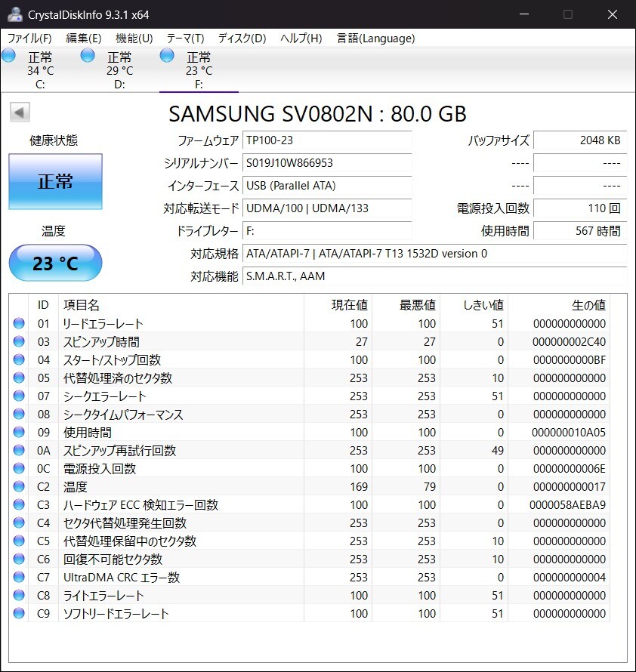Click current value 169 in 温度 row
Viewport: 636px width, 672px height.
pyautogui.click(x=359, y=486)
